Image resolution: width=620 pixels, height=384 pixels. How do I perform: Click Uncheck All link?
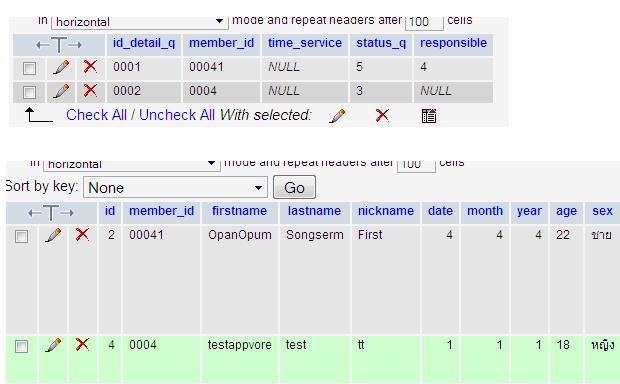tap(177, 115)
